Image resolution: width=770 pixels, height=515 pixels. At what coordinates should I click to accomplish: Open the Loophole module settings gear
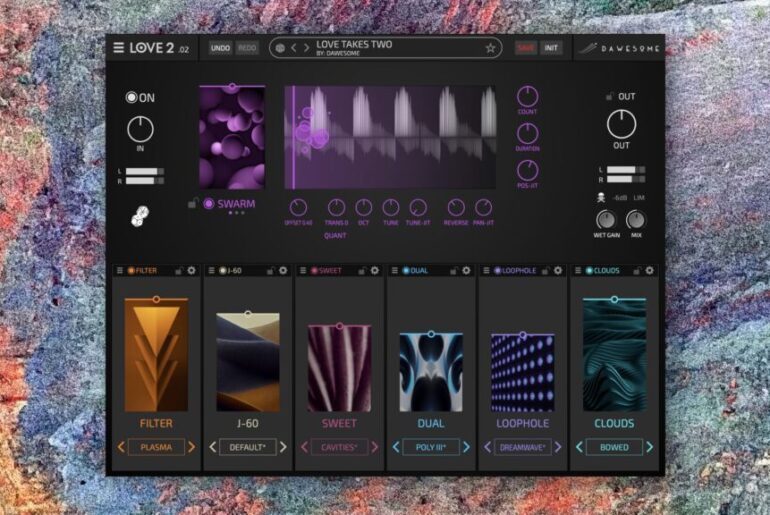[x=558, y=271]
